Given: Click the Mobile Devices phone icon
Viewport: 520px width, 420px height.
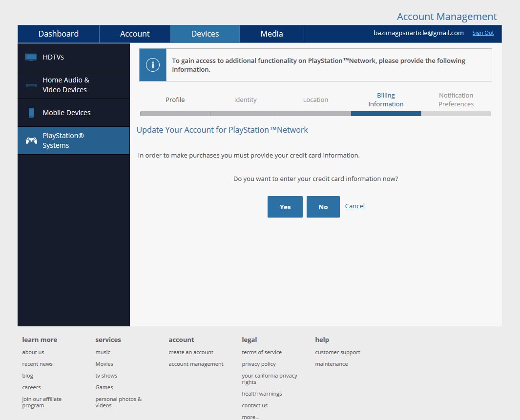Looking at the screenshot, I should click(x=31, y=113).
